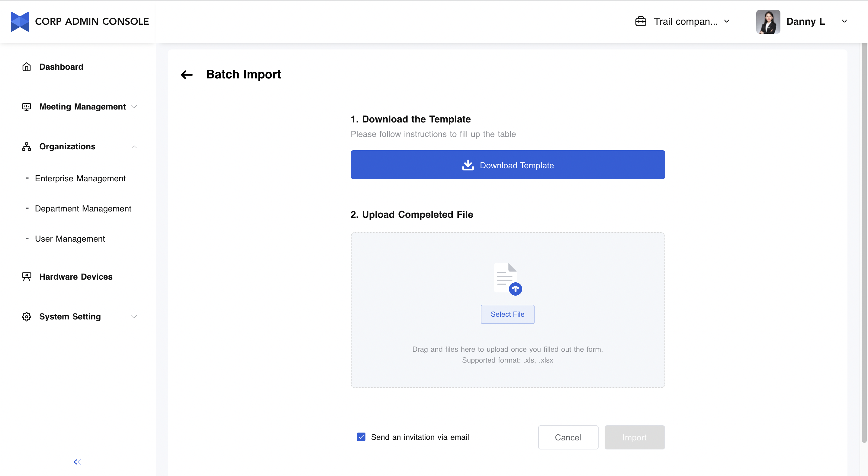
Task: Click the Corp Admin Console logo
Action: click(20, 21)
